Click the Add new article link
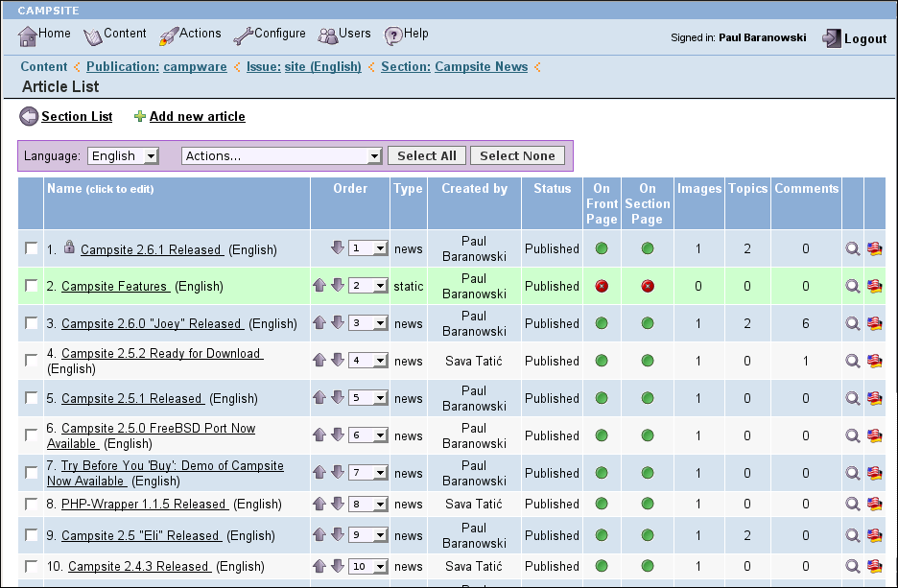This screenshot has width=898, height=588. 198,116
